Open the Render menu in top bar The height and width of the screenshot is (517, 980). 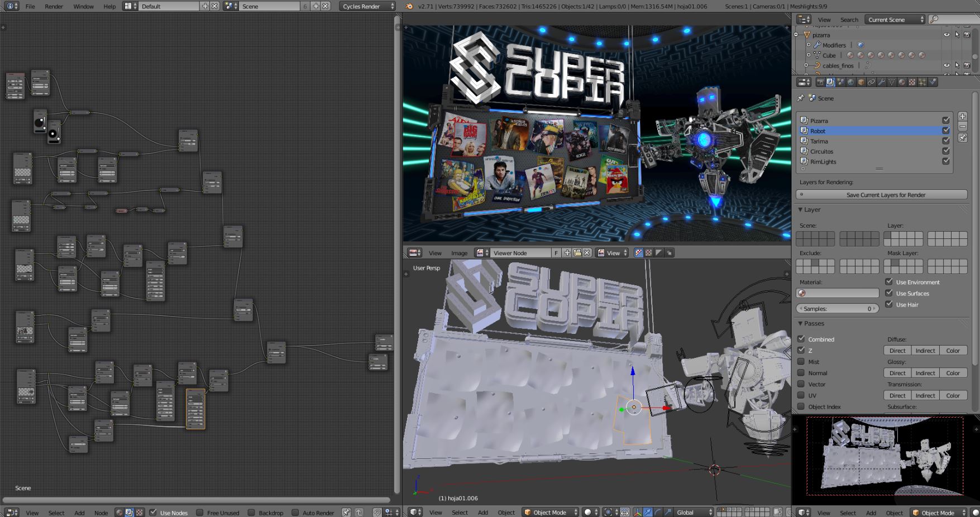click(54, 6)
